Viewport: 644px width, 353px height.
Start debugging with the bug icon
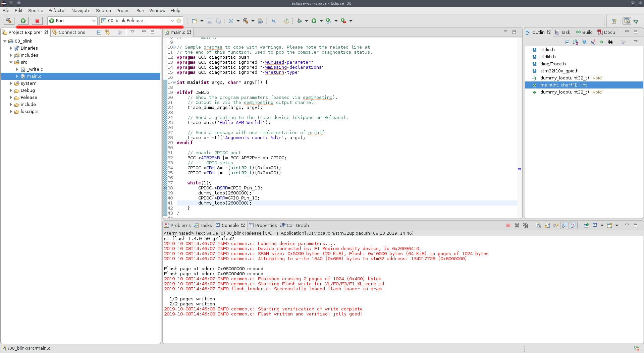pos(300,21)
